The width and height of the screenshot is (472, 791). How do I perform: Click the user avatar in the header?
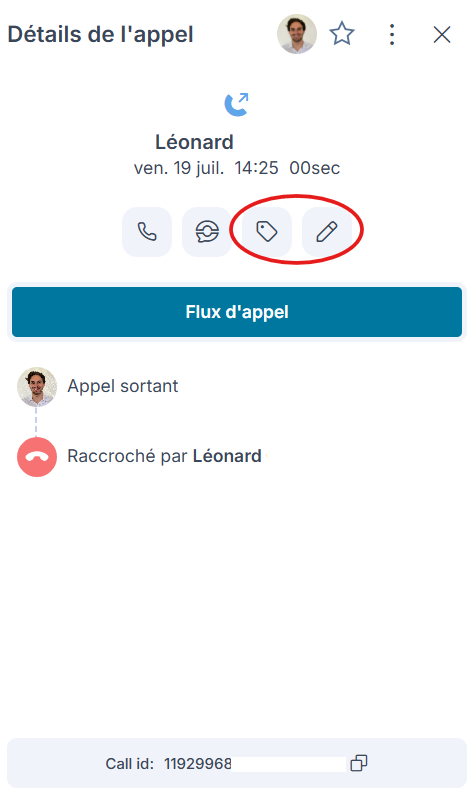click(297, 34)
